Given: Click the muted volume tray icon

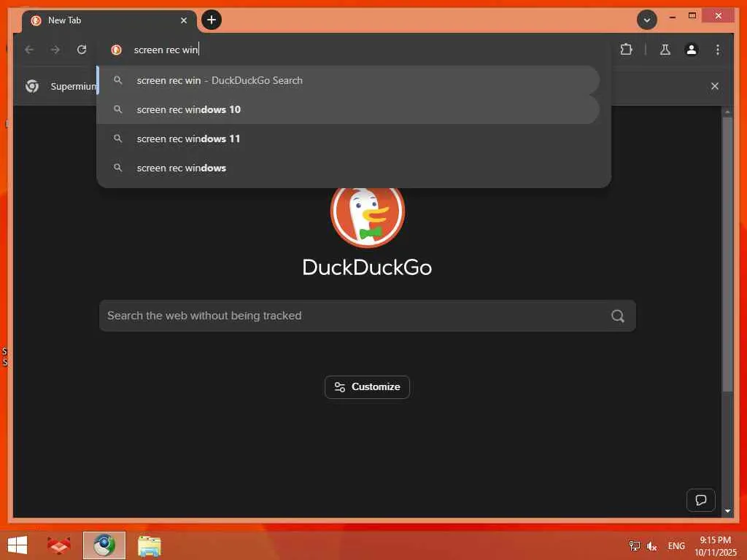Looking at the screenshot, I should pos(651,545).
